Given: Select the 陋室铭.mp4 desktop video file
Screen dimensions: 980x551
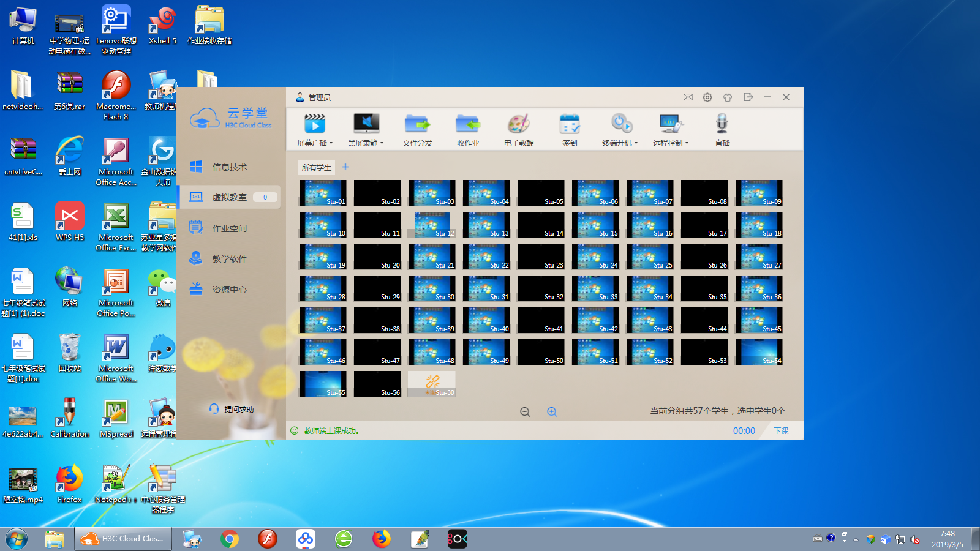Looking at the screenshot, I should [23, 484].
